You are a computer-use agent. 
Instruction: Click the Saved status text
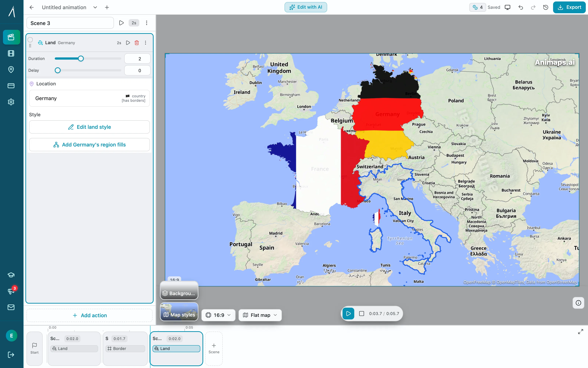pyautogui.click(x=494, y=7)
